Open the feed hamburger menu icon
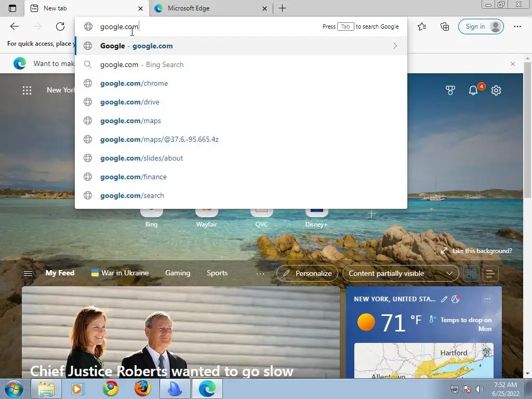Viewport: 532px width, 399px height. [28, 273]
